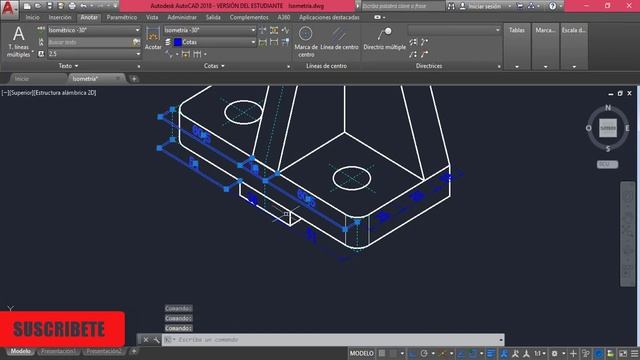This screenshot has width=640, height=360.
Task: Click the new drawing tab plus button
Action: [x=134, y=79]
